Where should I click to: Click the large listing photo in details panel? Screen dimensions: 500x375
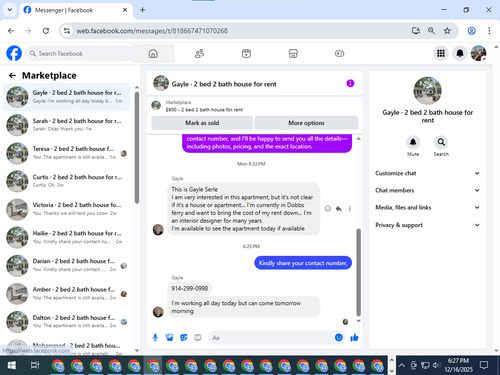coord(427,91)
